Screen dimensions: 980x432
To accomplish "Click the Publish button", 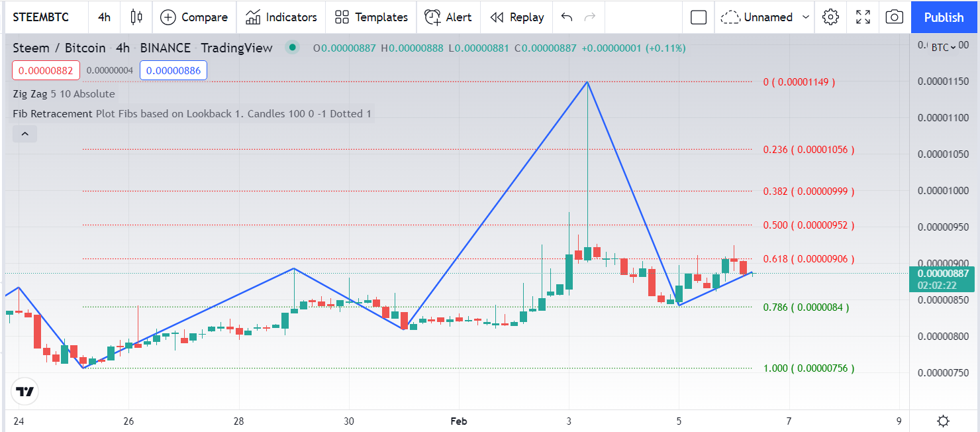I will tap(944, 17).
